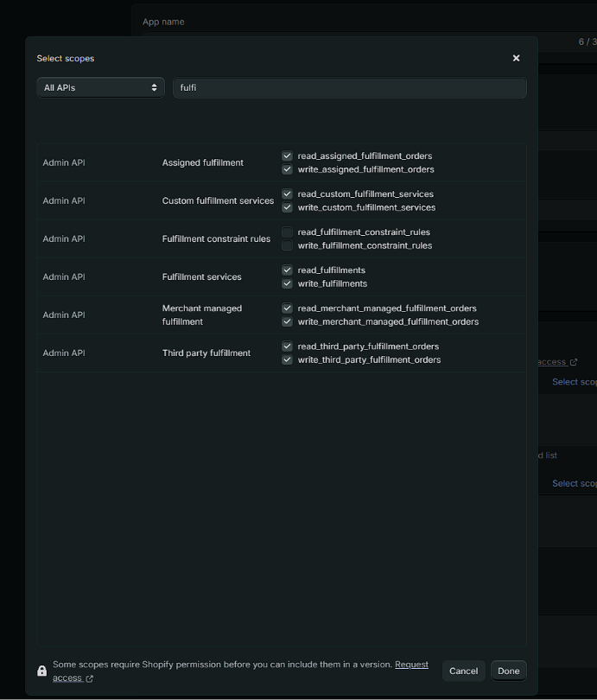Click the Select scopes link on the right

[x=575, y=381]
